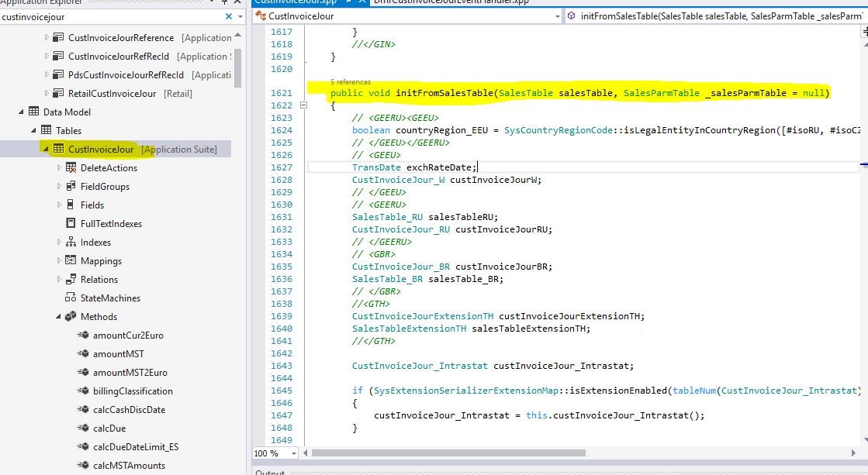This screenshot has width=868, height=475.
Task: Expand the Fields node
Action: click(x=59, y=205)
